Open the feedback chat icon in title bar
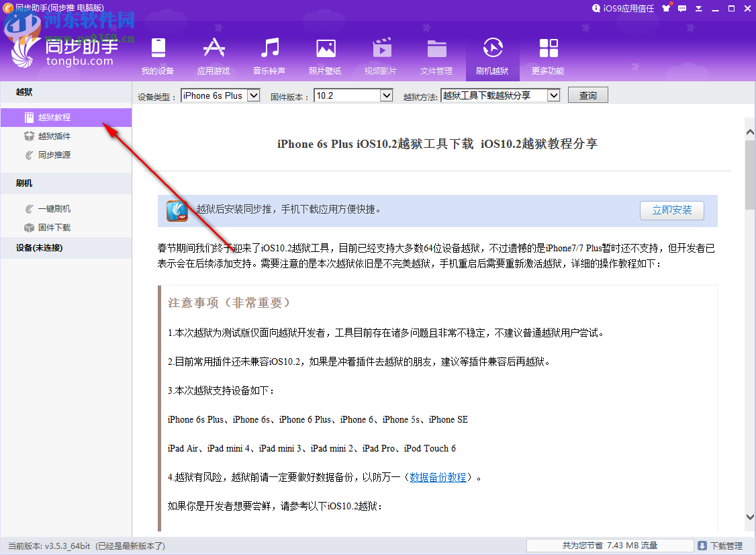756x555 pixels. click(x=681, y=9)
